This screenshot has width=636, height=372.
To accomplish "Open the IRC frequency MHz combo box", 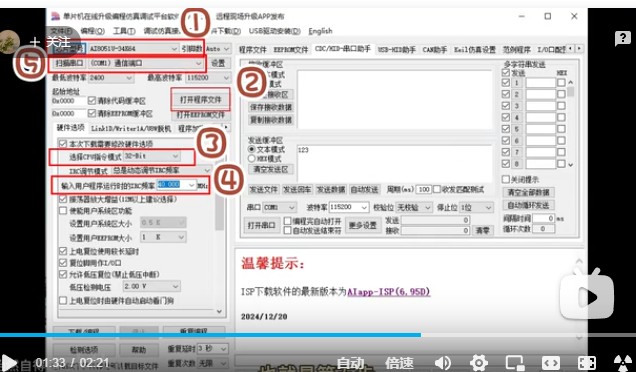I will (176, 185).
